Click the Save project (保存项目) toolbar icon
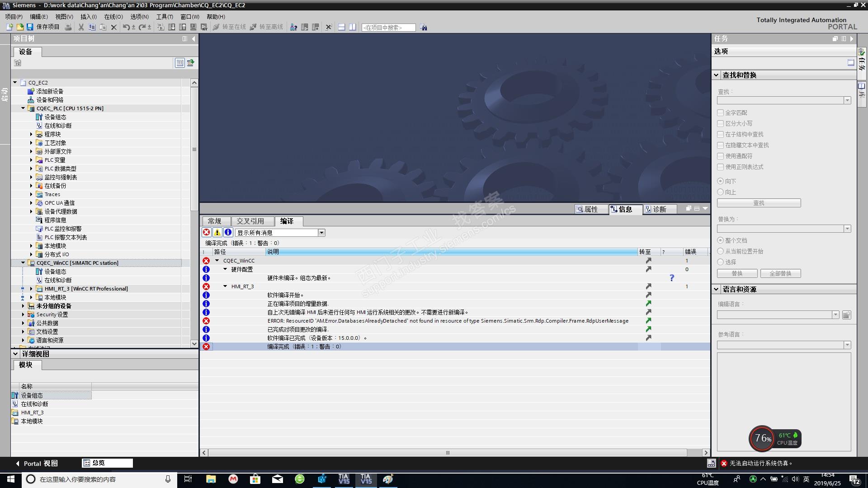 point(30,27)
